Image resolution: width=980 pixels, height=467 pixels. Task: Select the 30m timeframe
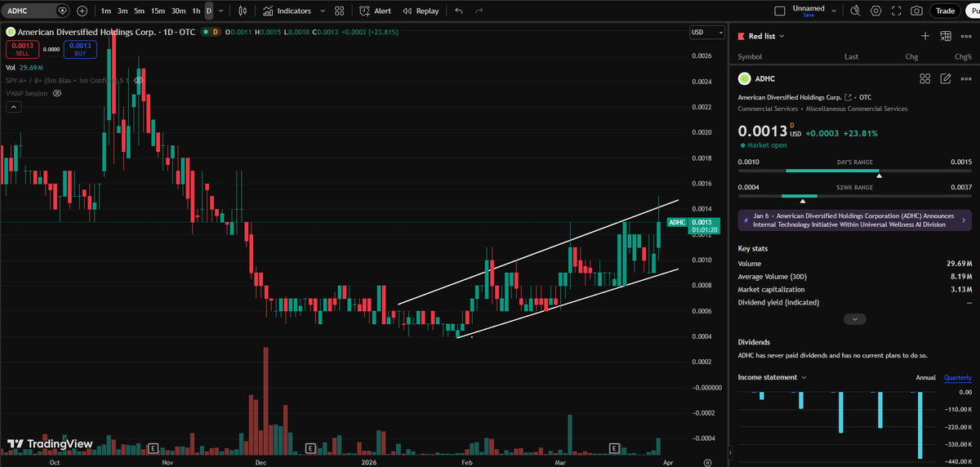[x=178, y=11]
